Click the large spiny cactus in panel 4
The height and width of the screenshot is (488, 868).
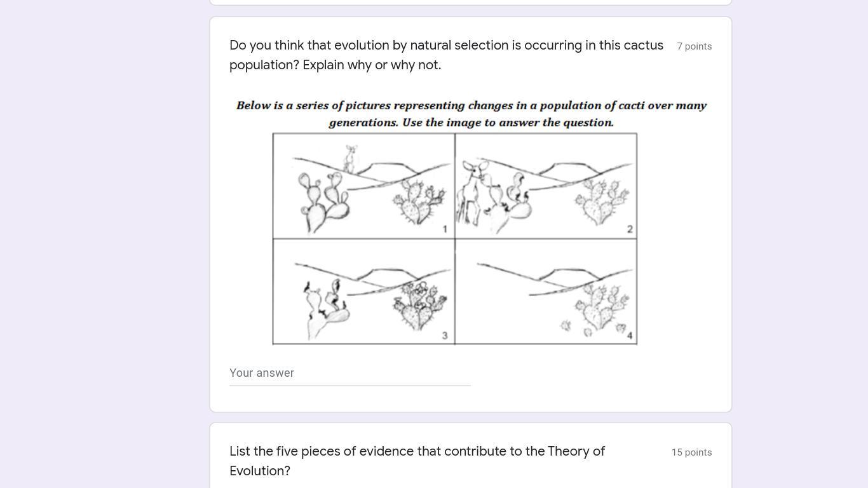[x=599, y=304]
